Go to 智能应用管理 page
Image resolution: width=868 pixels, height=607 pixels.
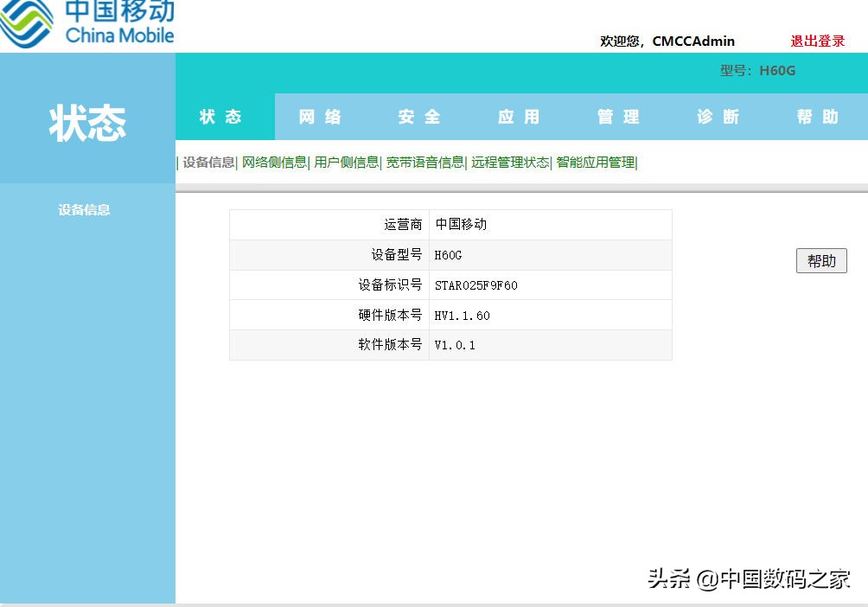pos(596,163)
